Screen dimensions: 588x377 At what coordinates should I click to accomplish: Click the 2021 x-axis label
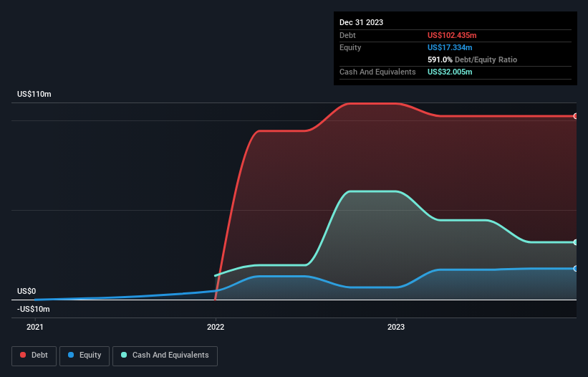35,327
